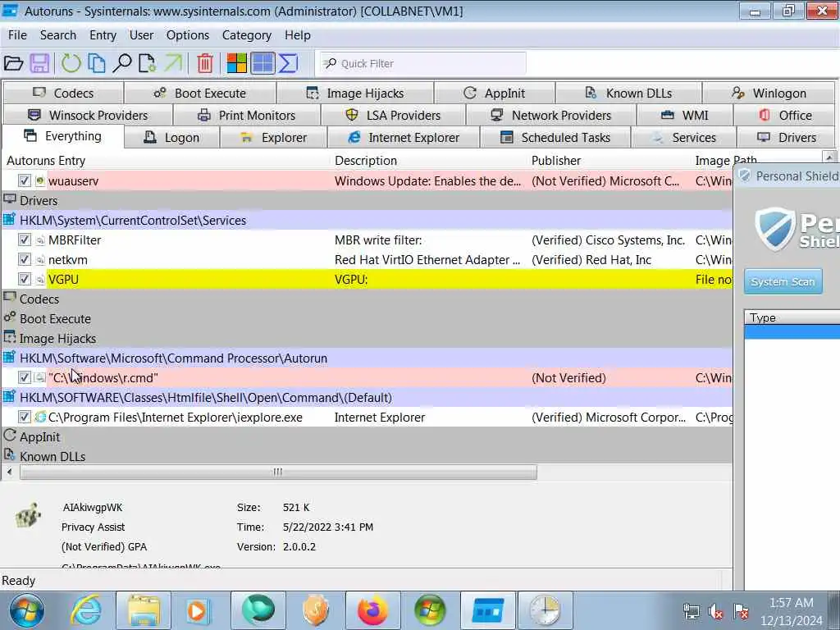Switch to the Scheduled Tasks tab
Image resolution: width=840 pixels, height=630 pixels.
tap(555, 138)
